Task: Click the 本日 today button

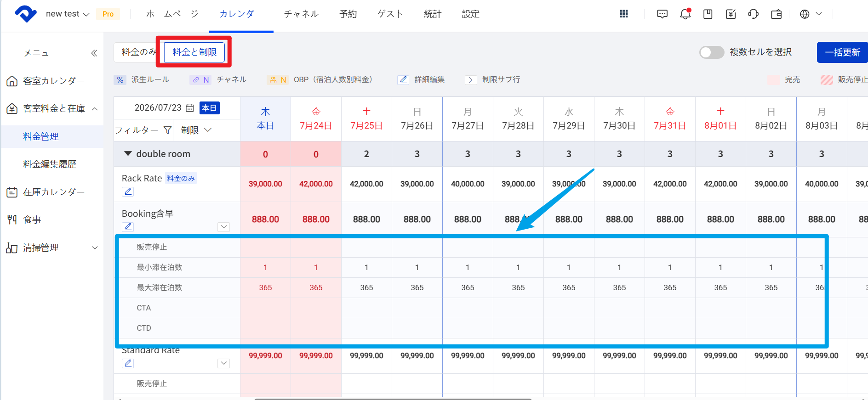Action: tap(209, 108)
